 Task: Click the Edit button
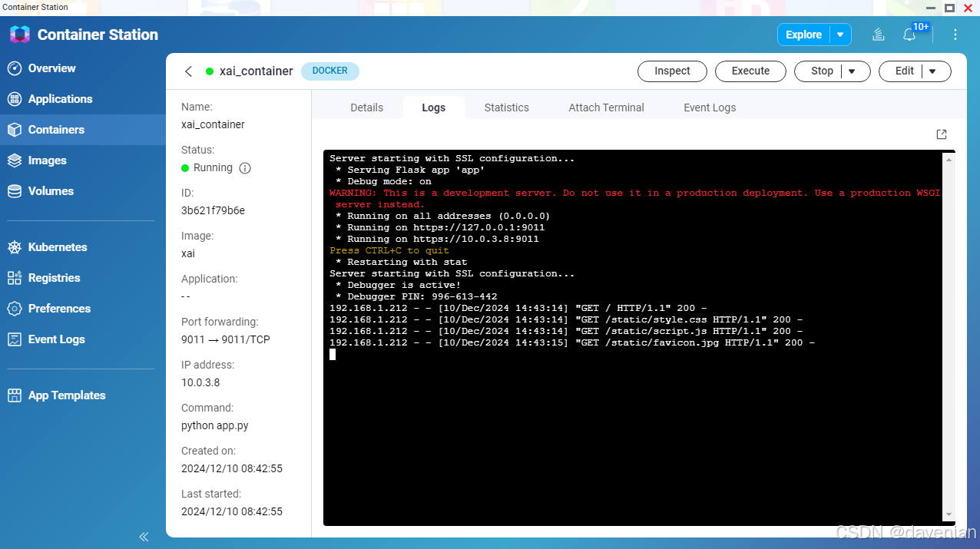tap(905, 71)
